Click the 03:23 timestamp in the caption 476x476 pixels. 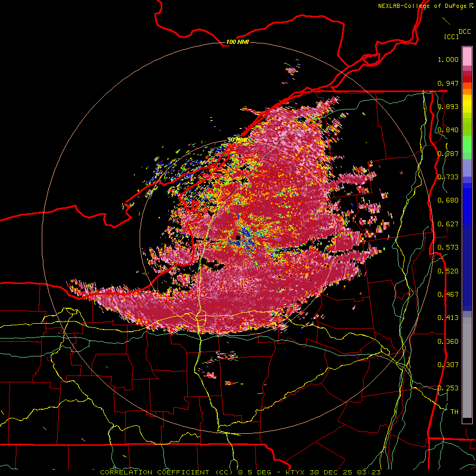[x=370, y=472]
